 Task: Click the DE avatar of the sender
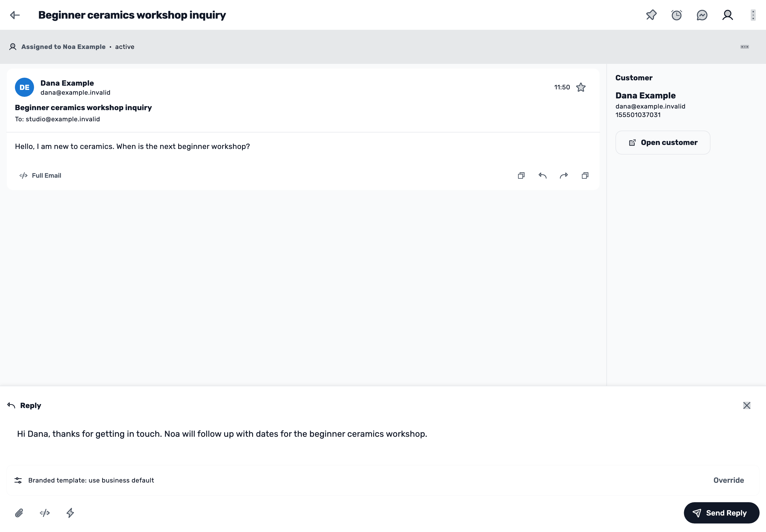coord(24,87)
